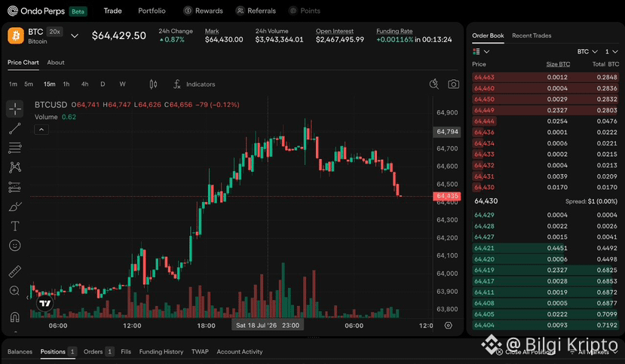Open the Balances tab

click(x=20, y=352)
